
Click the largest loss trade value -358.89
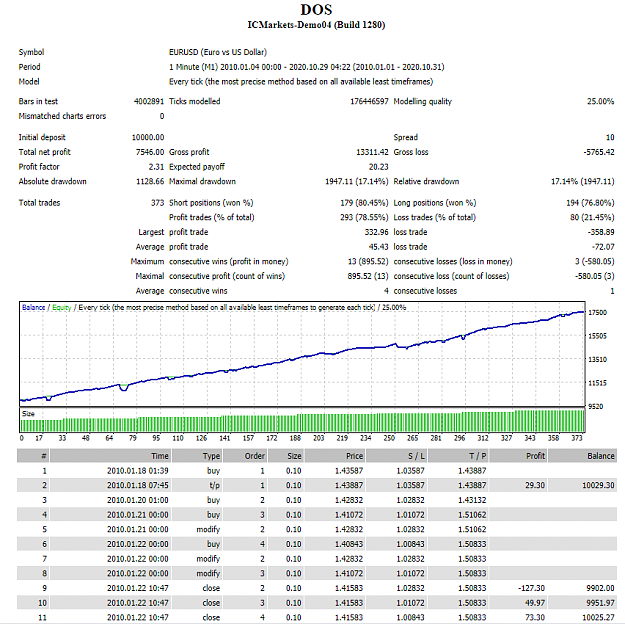coord(601,232)
